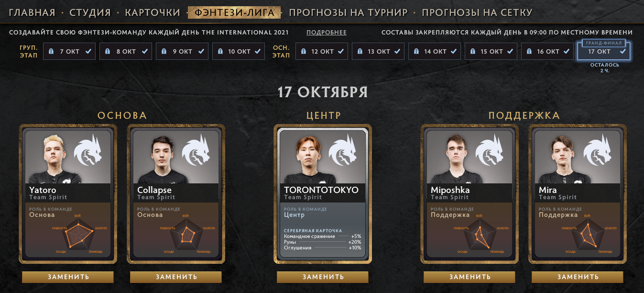Go to the Студия tab
Image resolution: width=644 pixels, height=293 pixels.
[90, 12]
